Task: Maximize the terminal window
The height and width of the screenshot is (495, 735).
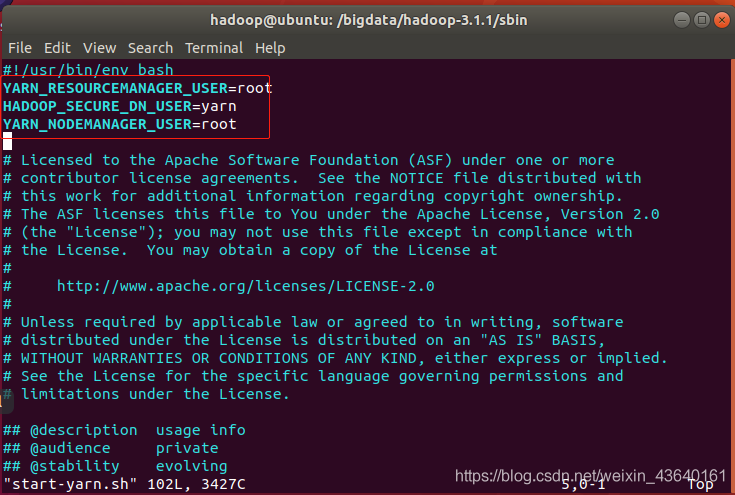Action: click(x=702, y=20)
